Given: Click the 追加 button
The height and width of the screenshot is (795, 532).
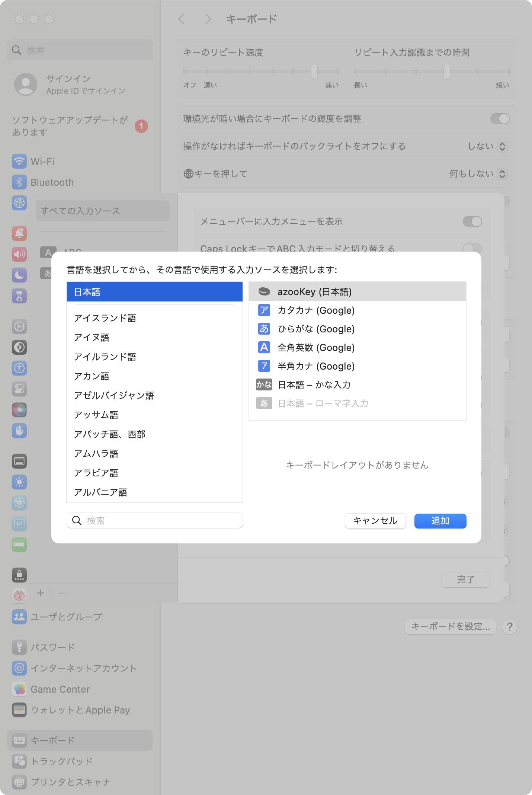Looking at the screenshot, I should (x=440, y=521).
